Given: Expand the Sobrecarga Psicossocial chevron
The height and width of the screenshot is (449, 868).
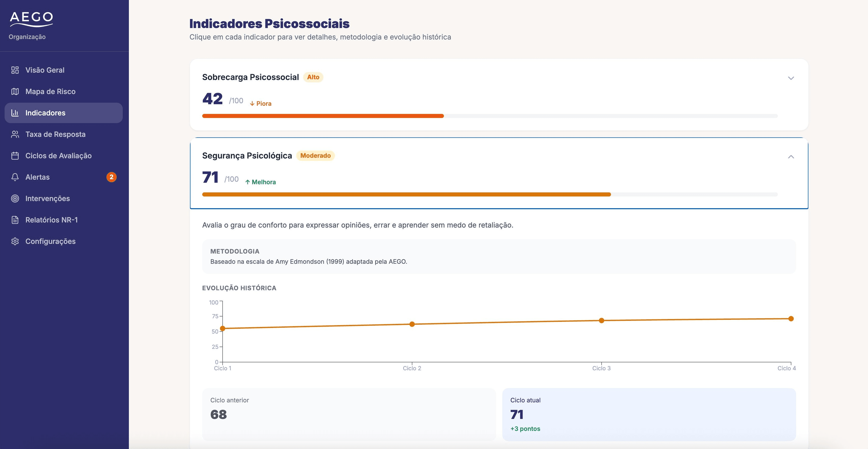Looking at the screenshot, I should coord(791,78).
